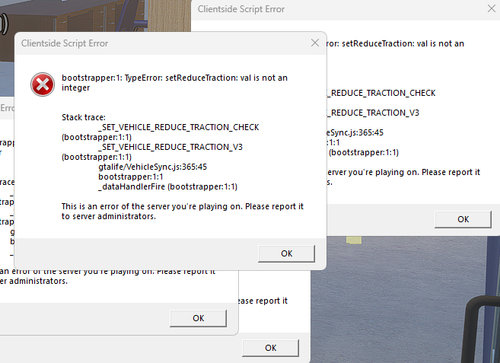Click 'This is an error of the server' text in front dialog
The height and width of the screenshot is (363, 500).
pyautogui.click(x=182, y=211)
